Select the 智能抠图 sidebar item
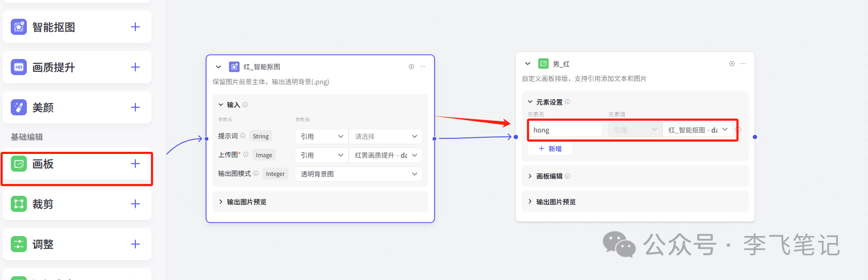The image size is (868, 280). point(77,27)
